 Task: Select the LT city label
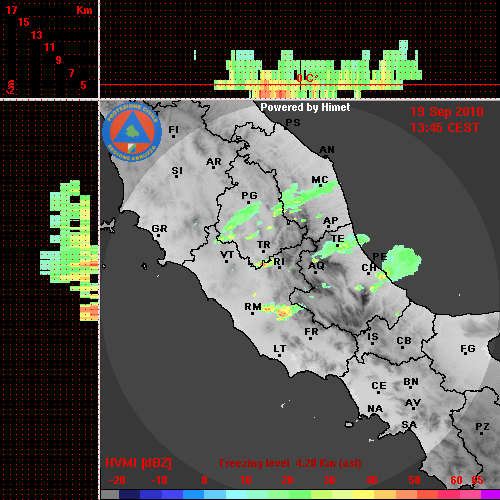coord(279,349)
